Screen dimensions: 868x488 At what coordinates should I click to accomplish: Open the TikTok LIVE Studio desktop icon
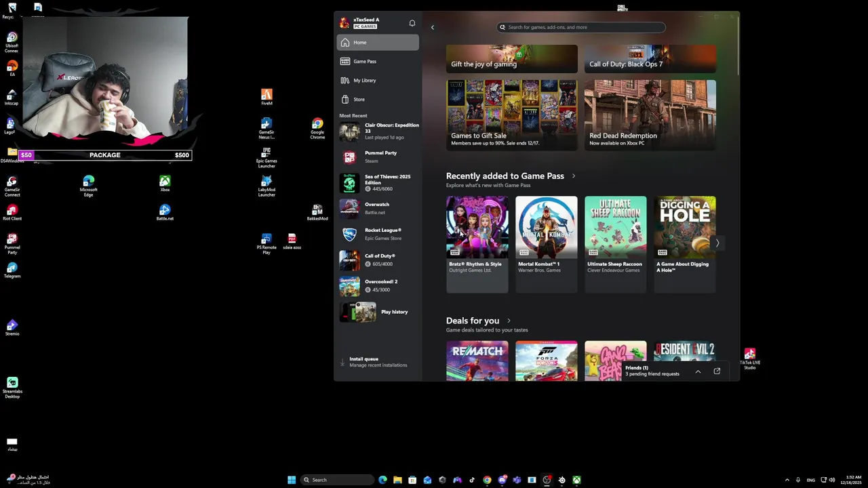[x=749, y=359]
